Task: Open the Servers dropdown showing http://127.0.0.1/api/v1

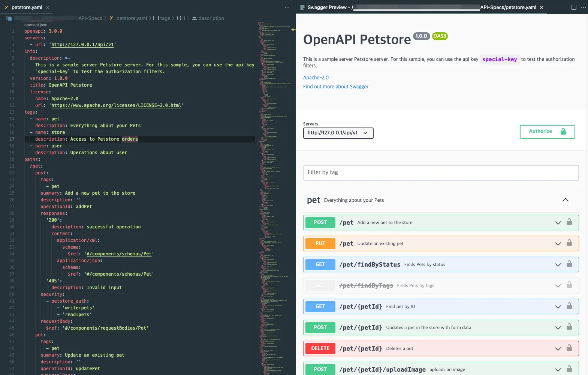Action: pos(338,133)
